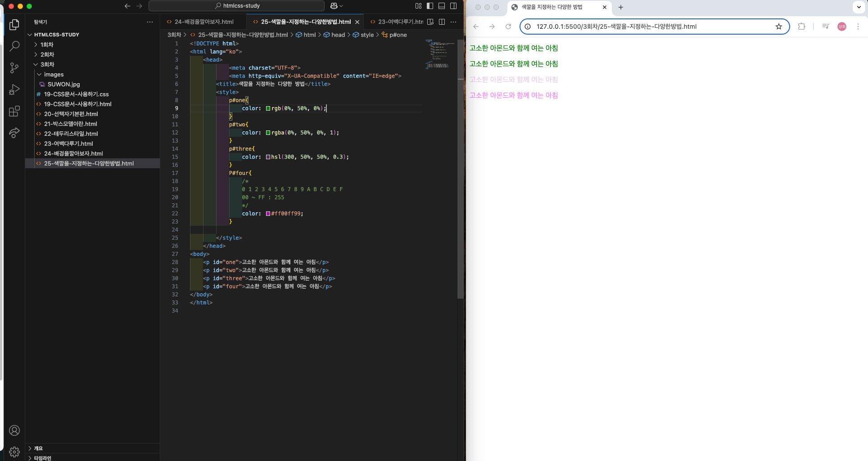Open the Explorer more actions menu
The image size is (868, 461).
tap(150, 22)
